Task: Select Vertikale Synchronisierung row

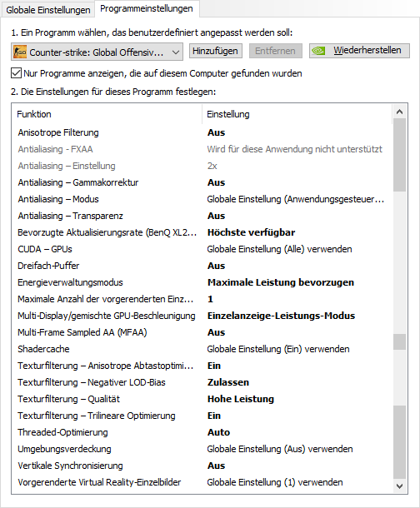Action: [x=202, y=466]
